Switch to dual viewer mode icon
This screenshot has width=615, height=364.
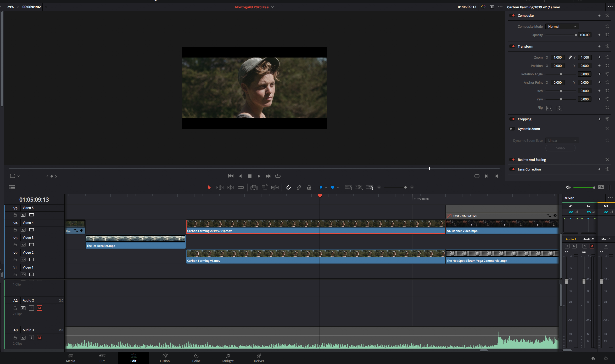tap(492, 7)
